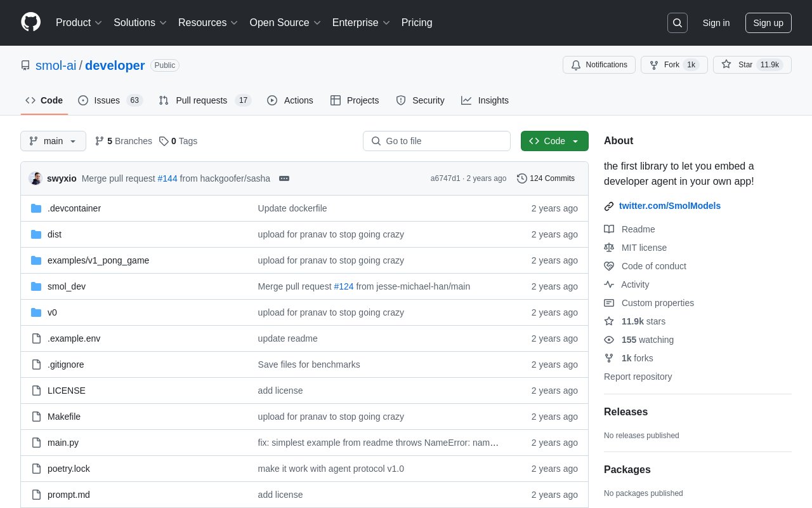The width and height of the screenshot is (812, 508).
Task: Click the swyxio avatar image
Action: 35,178
